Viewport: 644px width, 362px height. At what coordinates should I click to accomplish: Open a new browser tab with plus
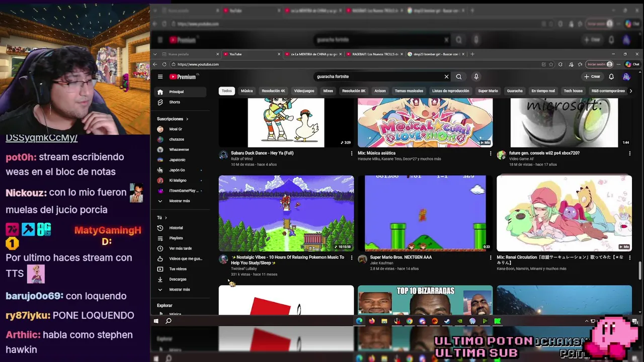click(472, 54)
